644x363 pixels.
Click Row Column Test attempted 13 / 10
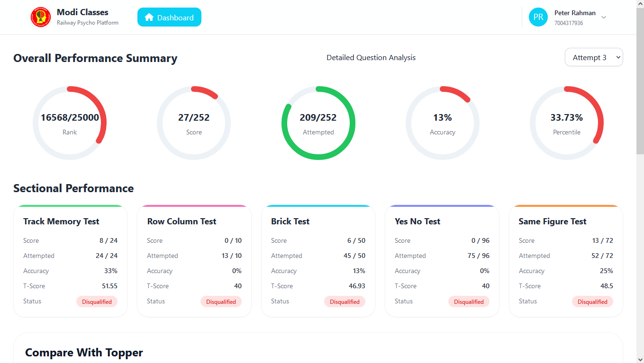(231, 256)
